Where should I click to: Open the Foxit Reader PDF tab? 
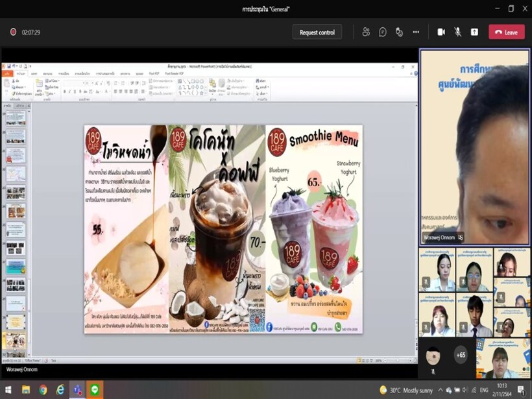pyautogui.click(x=174, y=73)
